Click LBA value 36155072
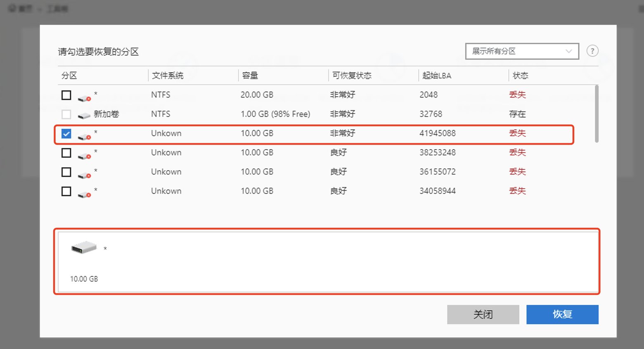The width and height of the screenshot is (644, 349). point(438,172)
